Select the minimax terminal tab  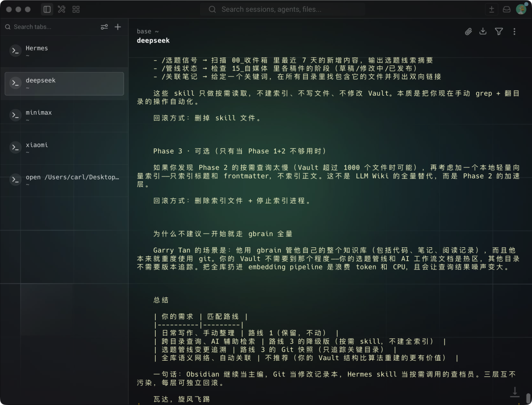(x=64, y=116)
